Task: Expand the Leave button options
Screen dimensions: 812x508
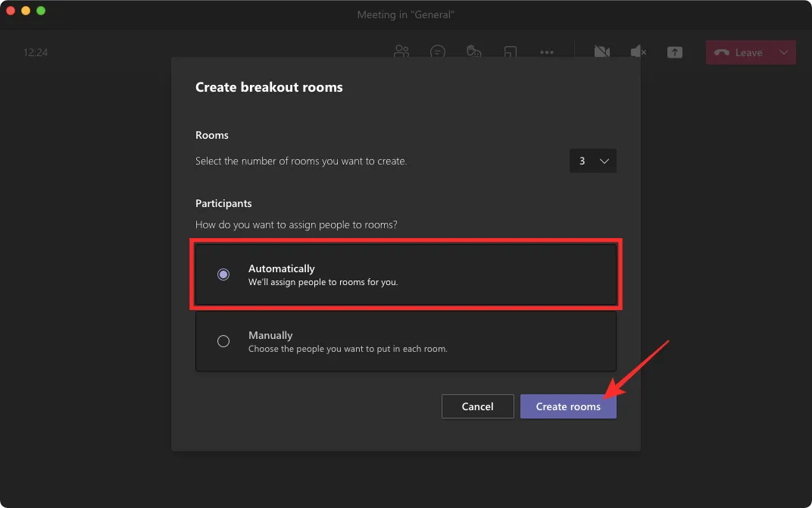Action: click(785, 52)
